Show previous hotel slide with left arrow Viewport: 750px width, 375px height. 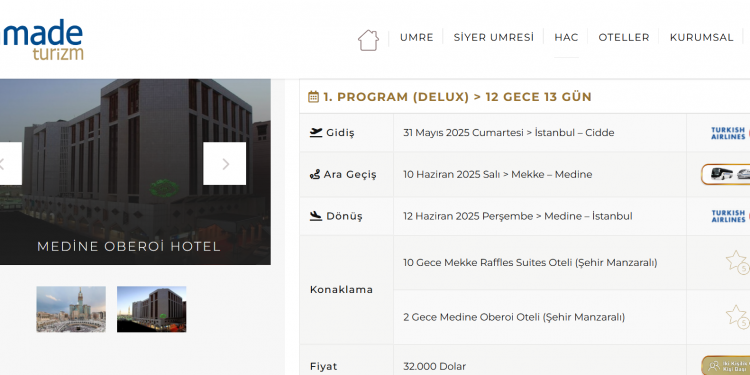(x=10, y=164)
